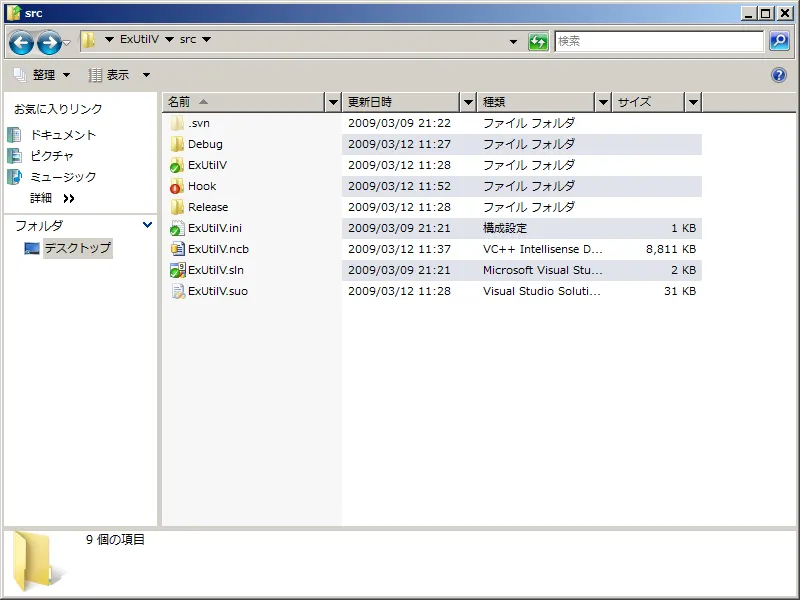The width and height of the screenshot is (800, 600).
Task: Click the blue search magnifier button
Action: [x=779, y=41]
